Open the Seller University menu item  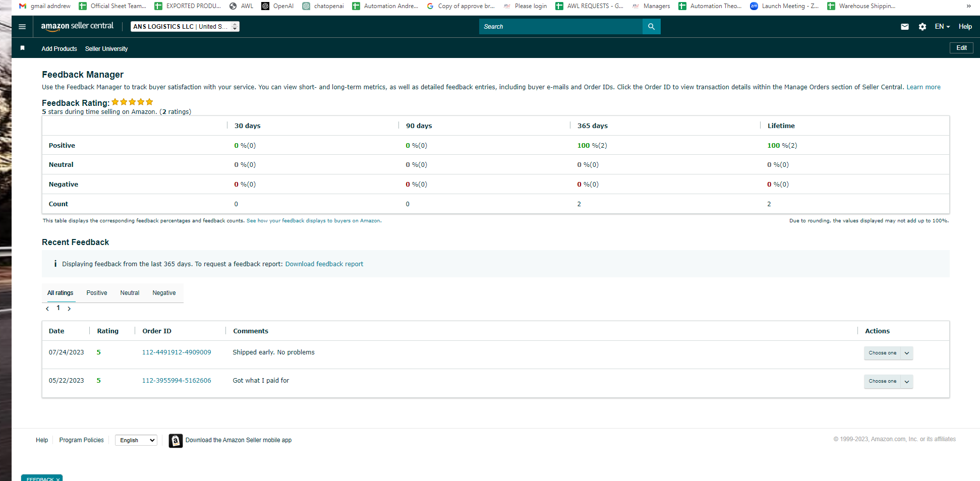[106, 49]
